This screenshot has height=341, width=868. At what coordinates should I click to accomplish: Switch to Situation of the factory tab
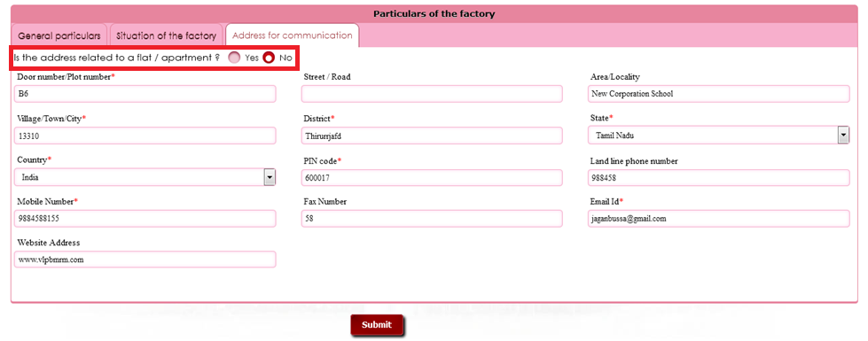point(166,36)
